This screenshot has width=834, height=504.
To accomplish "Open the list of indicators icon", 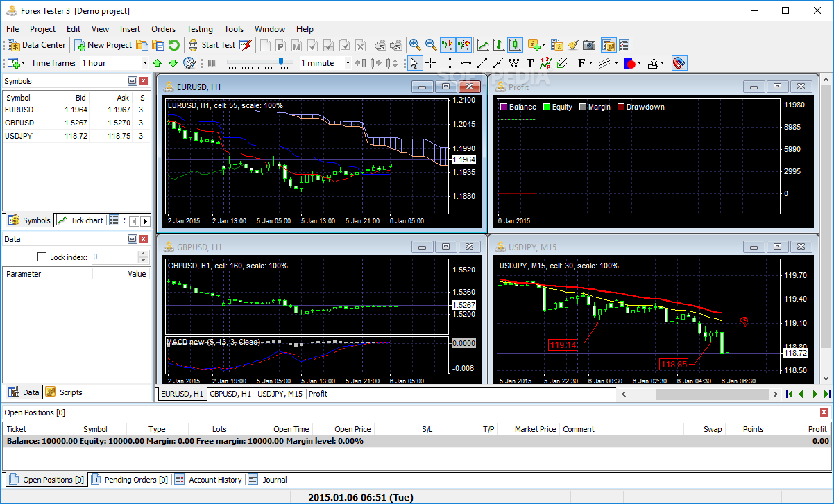I will tap(556, 45).
